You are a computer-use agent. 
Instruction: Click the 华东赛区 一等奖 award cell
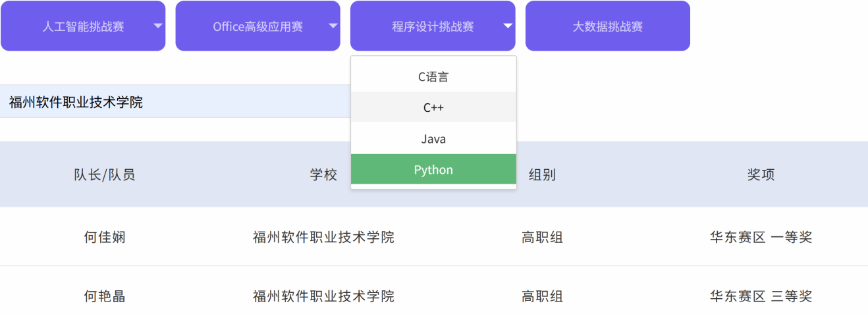coord(761,237)
